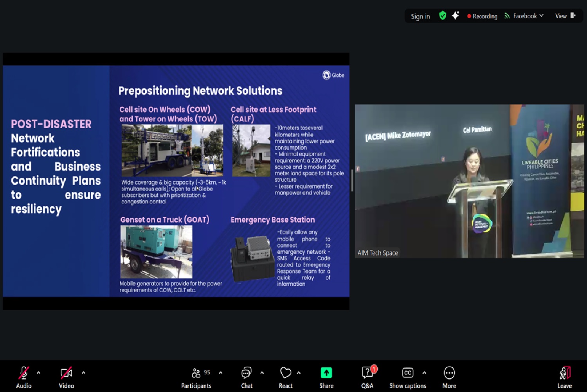Unmute microphone with the Audio icon
587x392 pixels.
(x=23, y=374)
